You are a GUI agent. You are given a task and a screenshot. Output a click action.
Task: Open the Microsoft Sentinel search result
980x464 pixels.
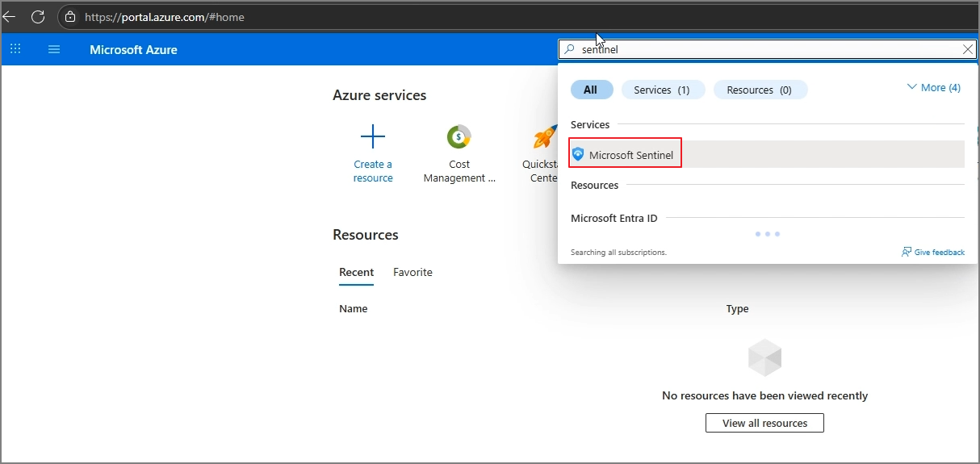[767, 154]
